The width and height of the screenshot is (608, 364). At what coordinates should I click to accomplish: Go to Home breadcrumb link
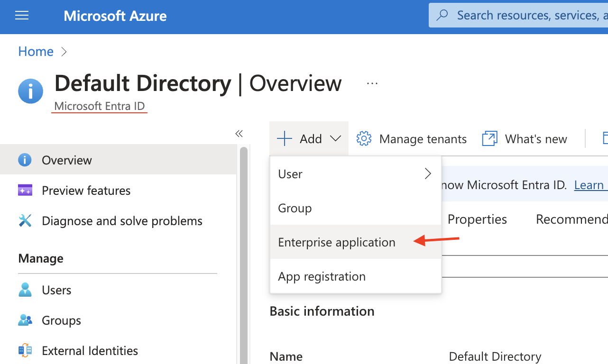point(36,51)
